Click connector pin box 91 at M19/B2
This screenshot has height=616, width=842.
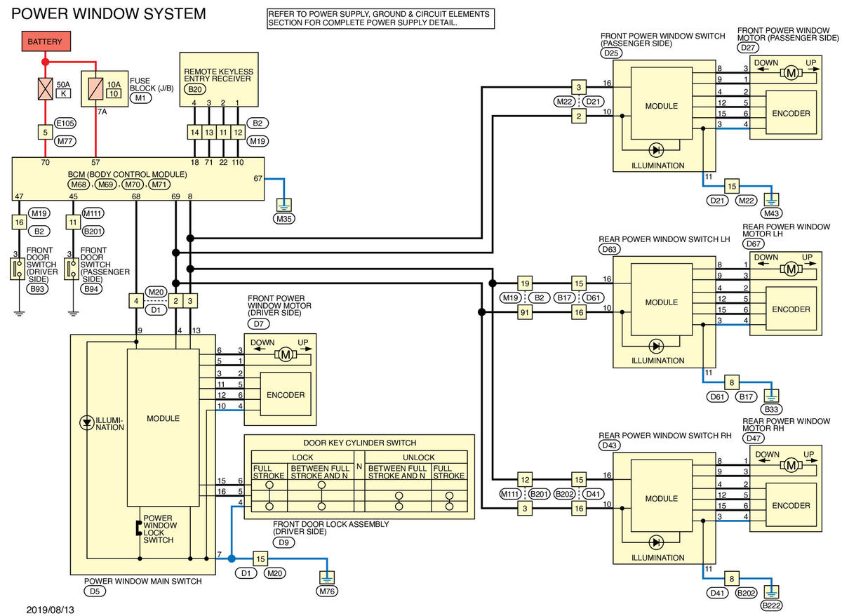tap(524, 311)
